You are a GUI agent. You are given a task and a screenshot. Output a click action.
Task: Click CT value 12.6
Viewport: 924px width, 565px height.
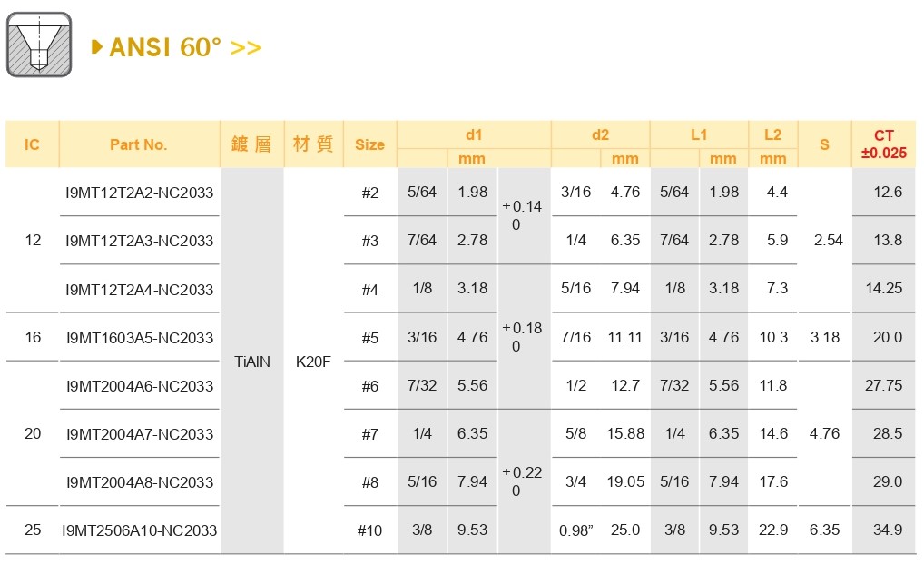point(888,192)
